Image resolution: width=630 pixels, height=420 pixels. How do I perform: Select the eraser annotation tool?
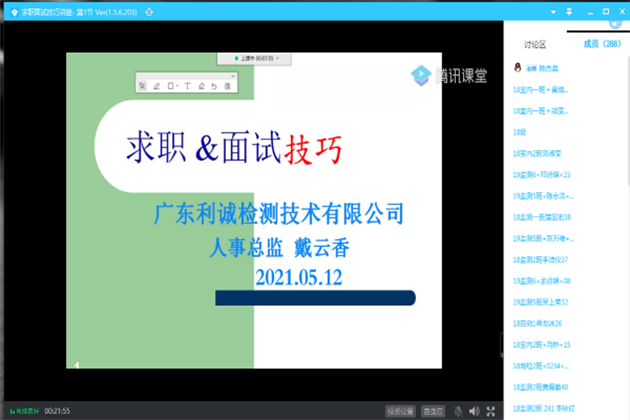[x=201, y=86]
